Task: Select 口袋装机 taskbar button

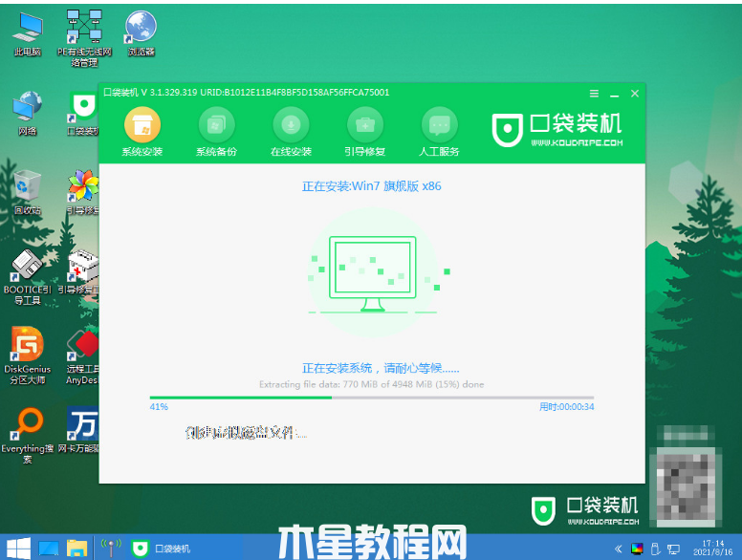Action: point(161,549)
